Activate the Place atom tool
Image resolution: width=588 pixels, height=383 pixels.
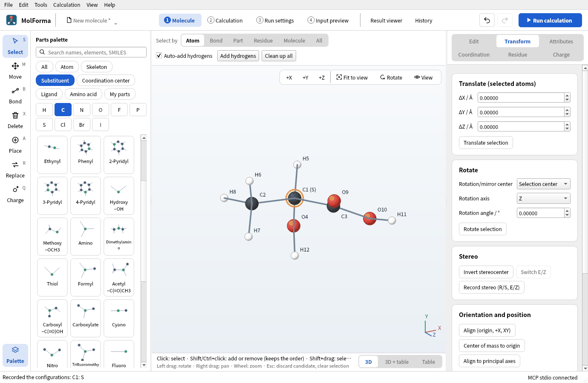[x=15, y=145]
